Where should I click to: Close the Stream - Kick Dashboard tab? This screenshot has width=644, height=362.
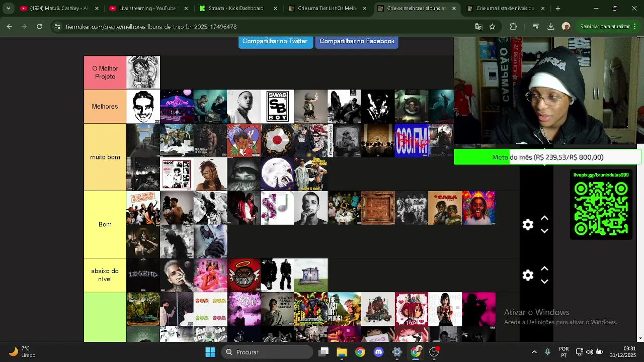pos(276,9)
